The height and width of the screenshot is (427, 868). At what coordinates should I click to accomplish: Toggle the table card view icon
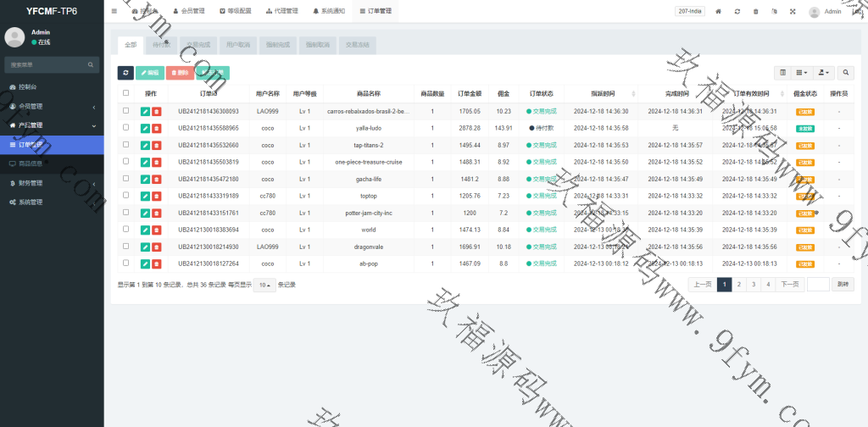point(783,73)
